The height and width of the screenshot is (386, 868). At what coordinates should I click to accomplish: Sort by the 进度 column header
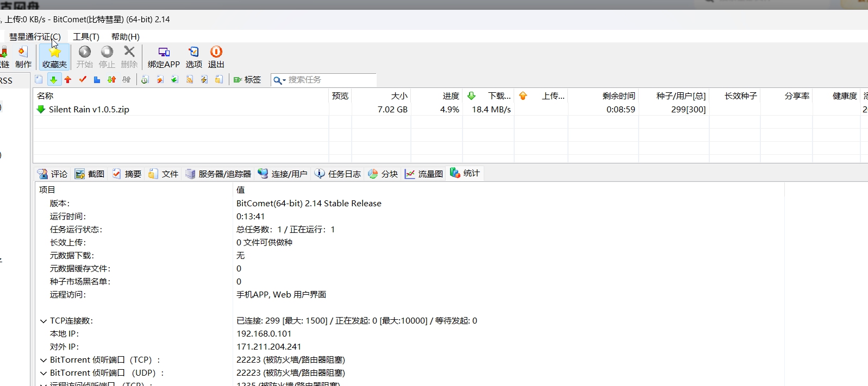[436, 96]
